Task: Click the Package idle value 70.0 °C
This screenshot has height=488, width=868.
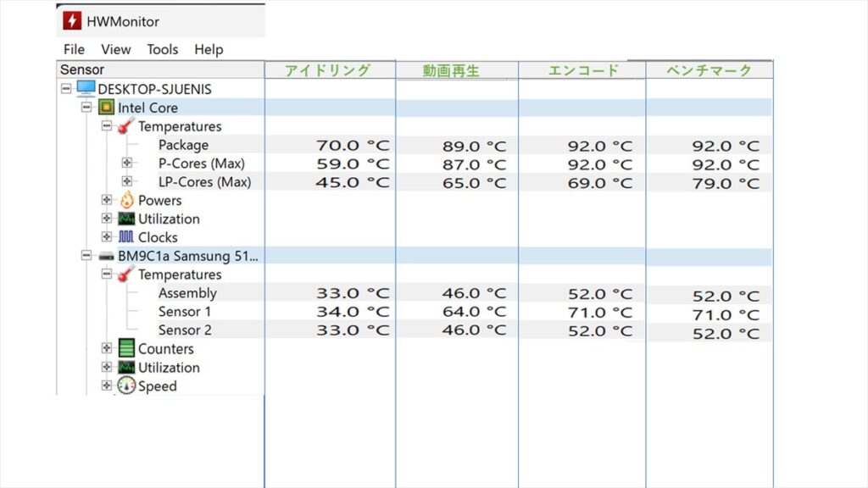Action: click(353, 146)
